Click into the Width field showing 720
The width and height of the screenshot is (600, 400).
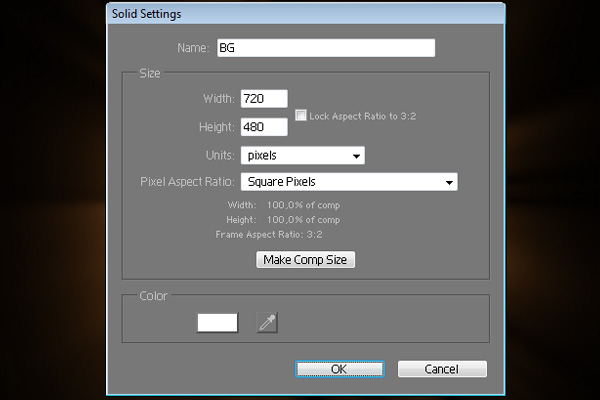click(x=264, y=99)
